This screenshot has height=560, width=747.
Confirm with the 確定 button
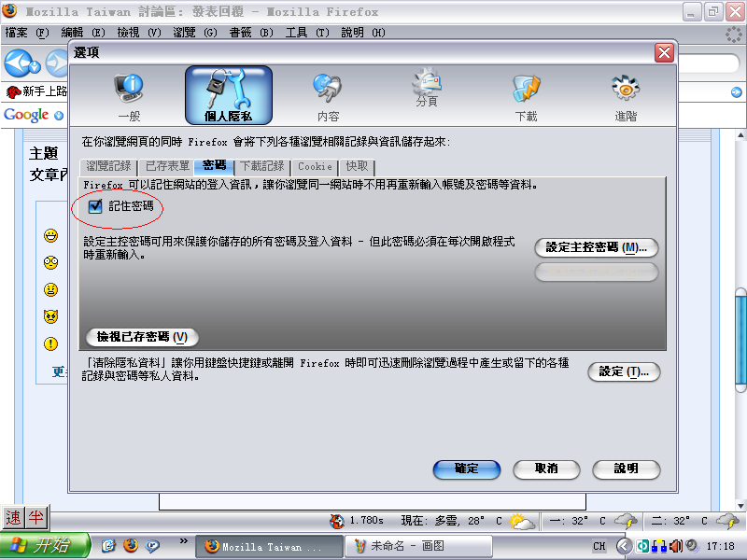tap(466, 469)
